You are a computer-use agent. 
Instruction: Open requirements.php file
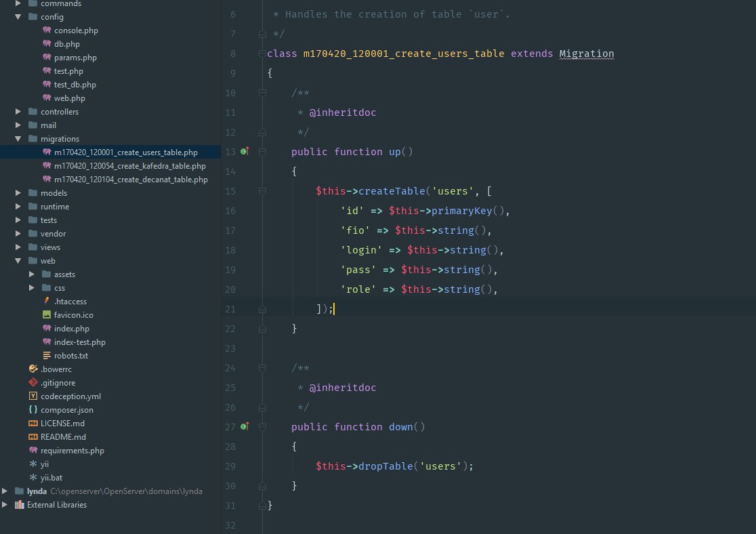72,450
